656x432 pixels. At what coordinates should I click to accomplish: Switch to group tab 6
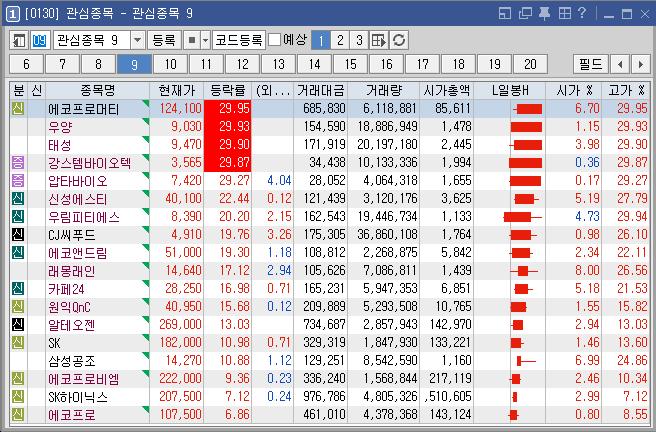(26, 64)
